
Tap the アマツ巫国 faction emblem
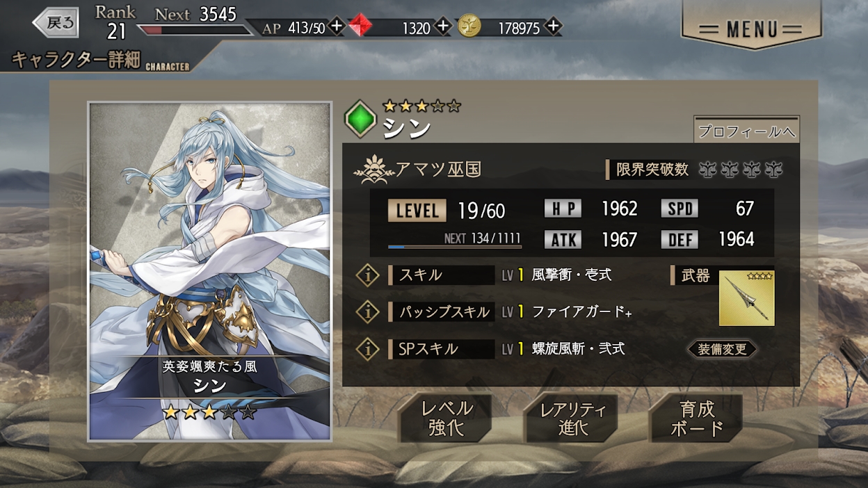tap(373, 169)
